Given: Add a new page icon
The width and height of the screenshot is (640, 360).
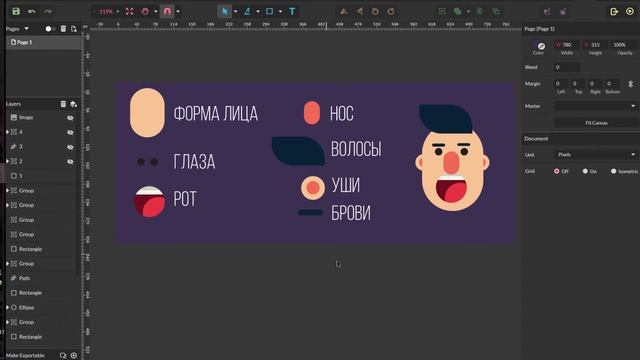Looking at the screenshot, I should point(74,29).
